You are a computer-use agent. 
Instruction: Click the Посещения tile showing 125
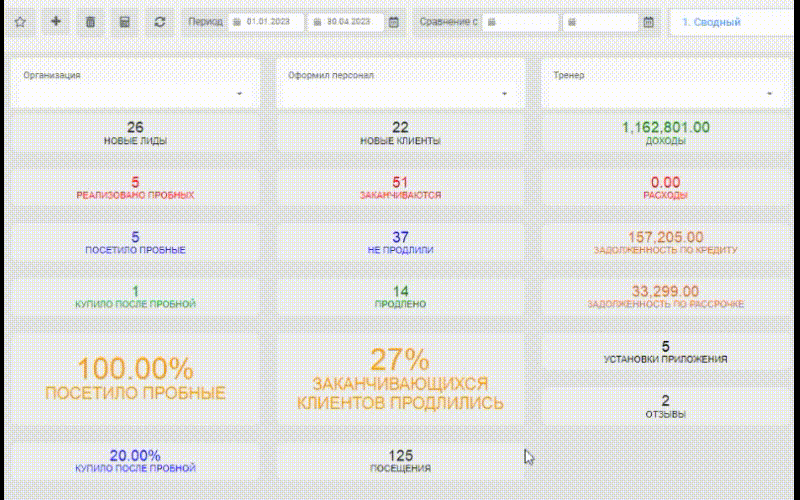pyautogui.click(x=401, y=461)
